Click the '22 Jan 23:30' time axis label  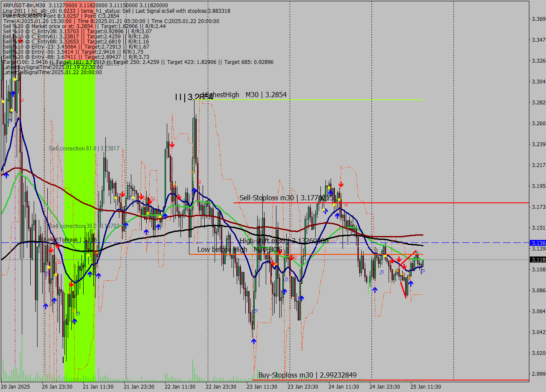[x=221, y=386]
